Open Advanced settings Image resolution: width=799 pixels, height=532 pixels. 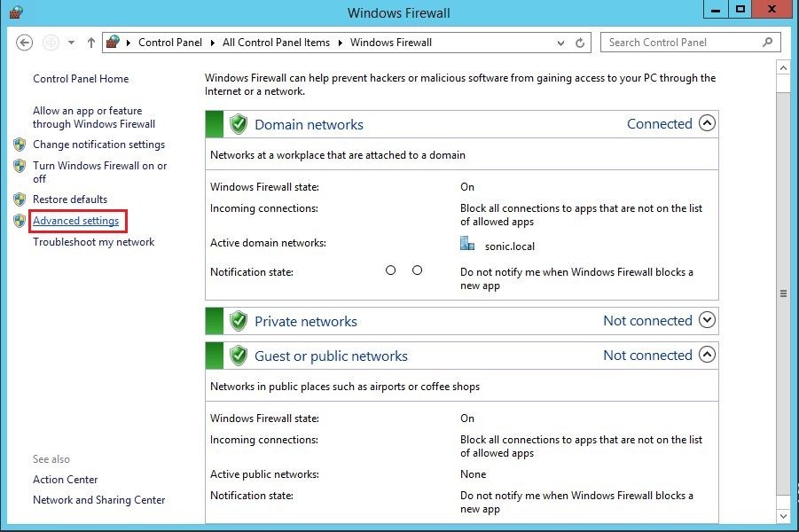coord(76,221)
